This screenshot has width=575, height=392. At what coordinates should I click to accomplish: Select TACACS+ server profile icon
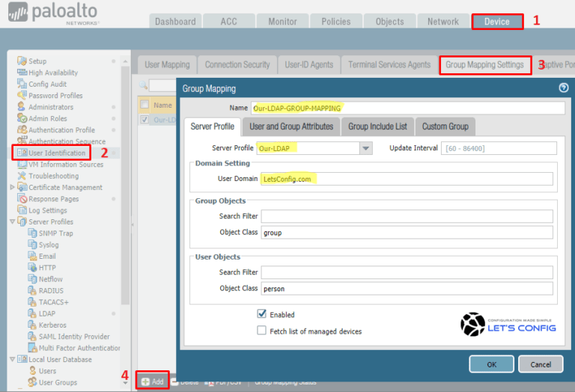(x=32, y=302)
